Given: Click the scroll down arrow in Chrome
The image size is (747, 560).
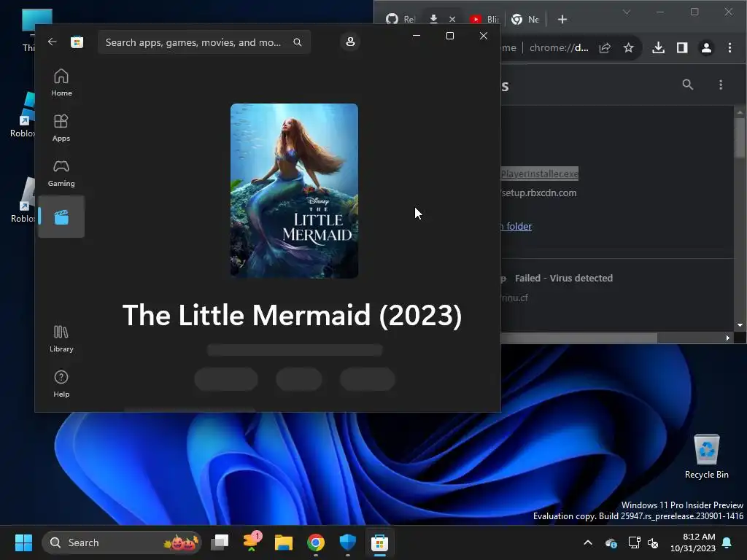Looking at the screenshot, I should (x=740, y=325).
